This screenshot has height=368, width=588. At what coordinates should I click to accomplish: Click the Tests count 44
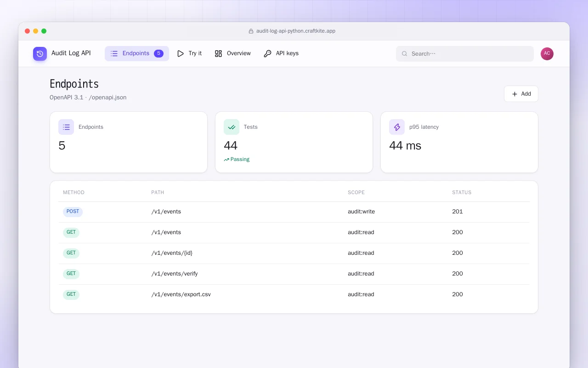231,146
